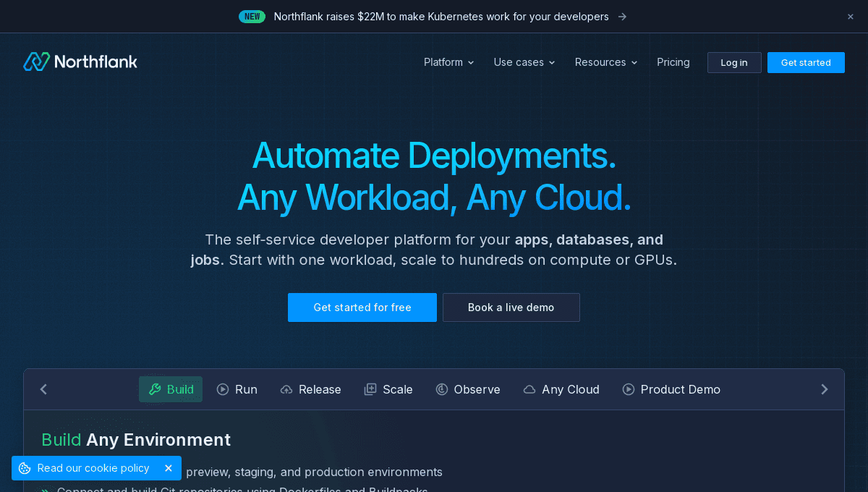
Task: Open the Pricing page
Action: [x=673, y=62]
